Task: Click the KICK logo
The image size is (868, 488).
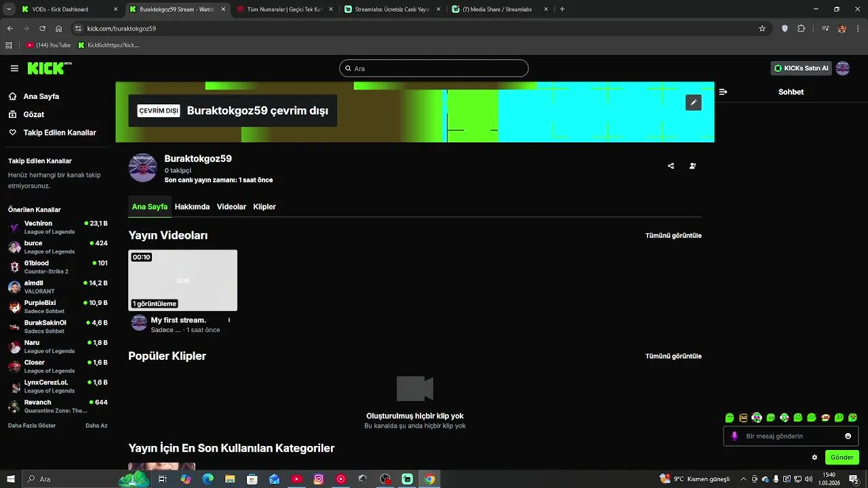Action: (x=49, y=68)
